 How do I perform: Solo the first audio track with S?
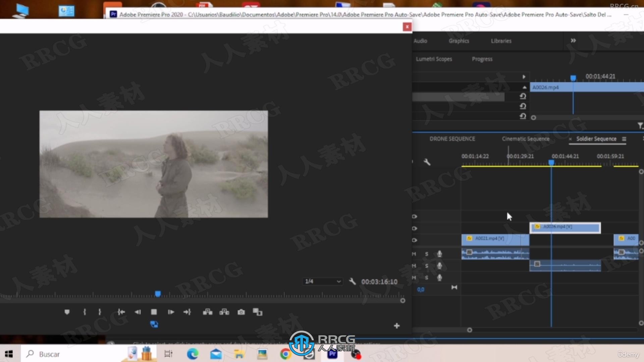click(x=427, y=254)
